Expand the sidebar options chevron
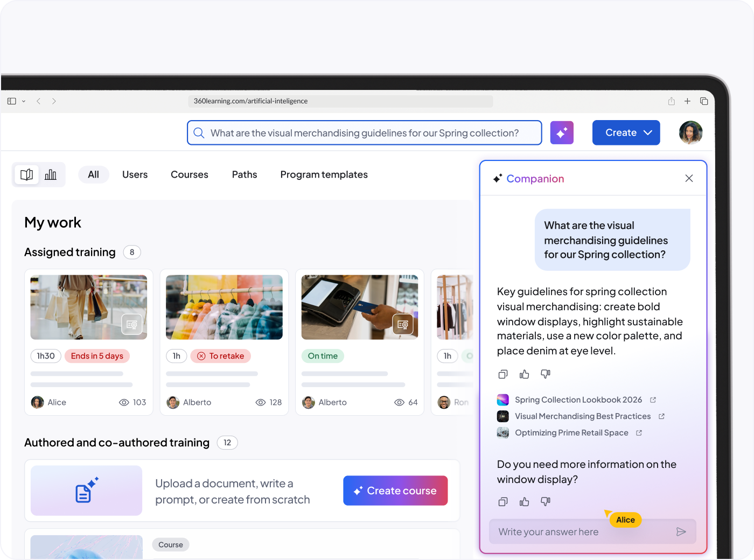The height and width of the screenshot is (560, 754). pos(24,101)
